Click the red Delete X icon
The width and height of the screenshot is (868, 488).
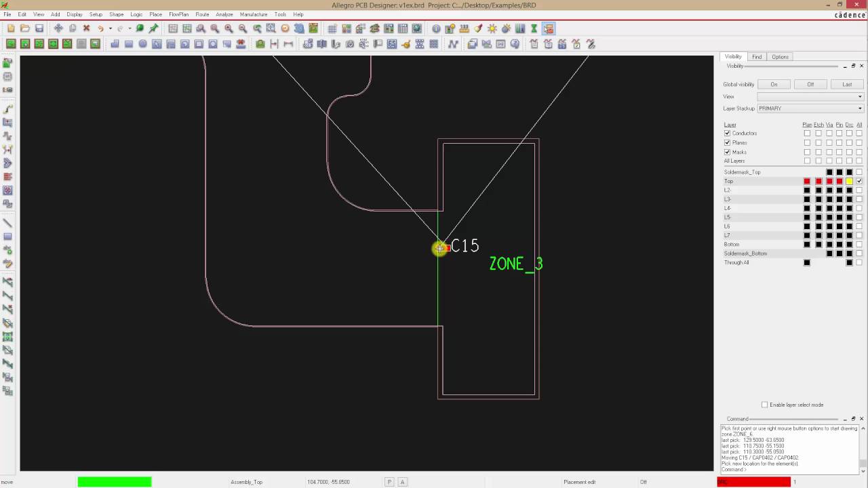coord(86,28)
